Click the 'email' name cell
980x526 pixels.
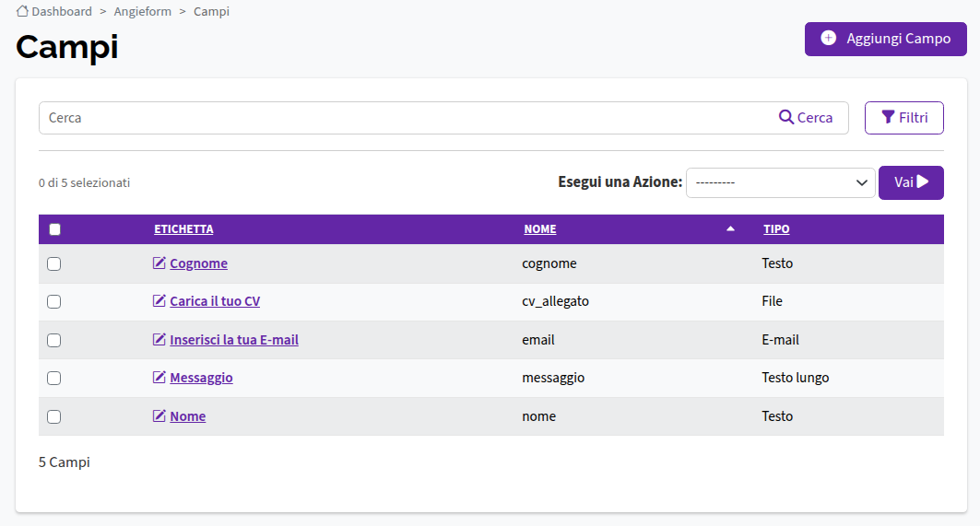pyautogui.click(x=538, y=340)
